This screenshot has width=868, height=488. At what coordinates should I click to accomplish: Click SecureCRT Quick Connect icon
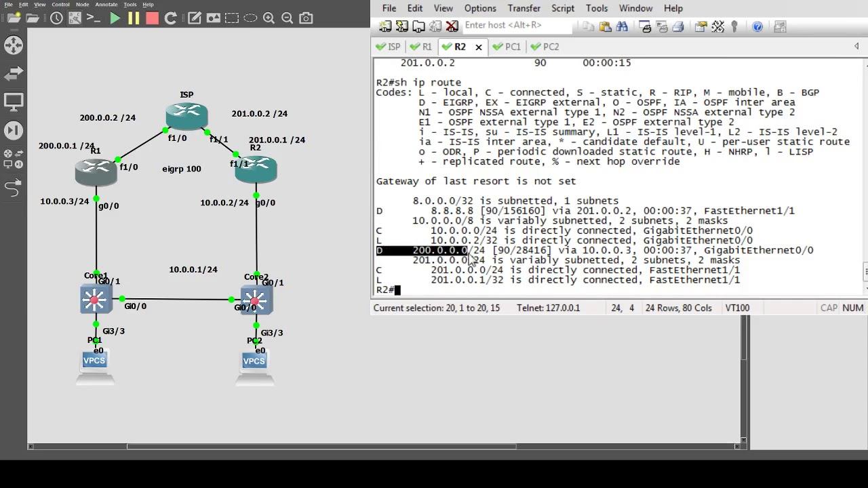[401, 26]
